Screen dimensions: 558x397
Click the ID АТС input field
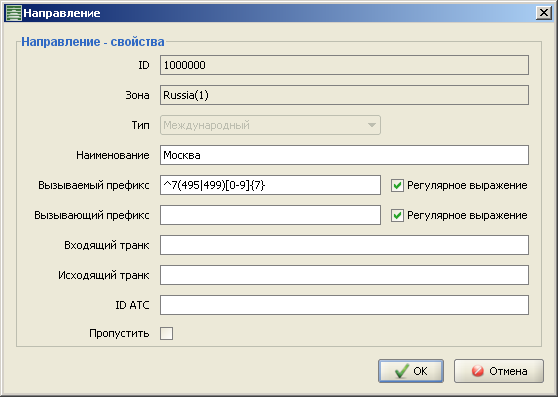(x=344, y=305)
